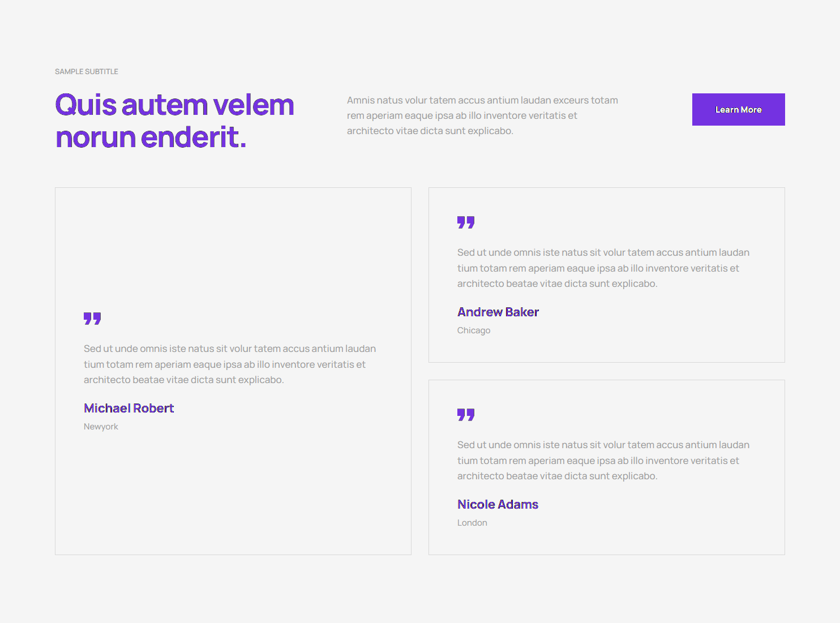Select the Andrew Baker name heading

[x=498, y=312]
